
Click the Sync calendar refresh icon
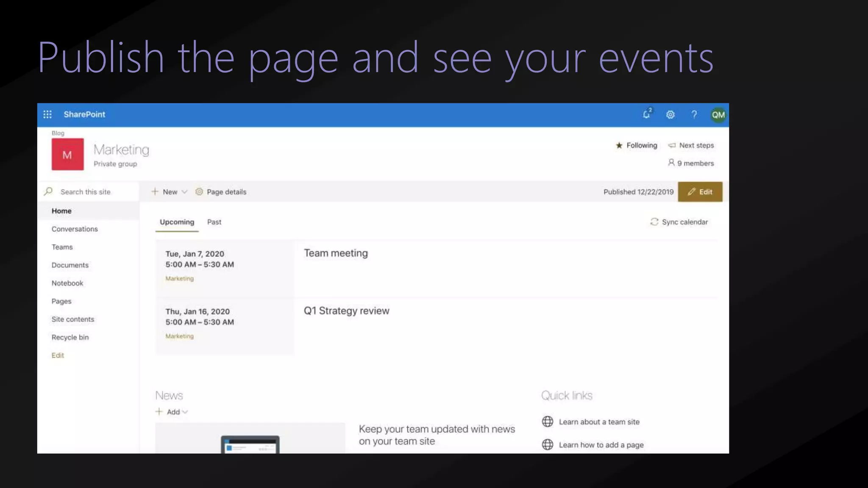[654, 222]
